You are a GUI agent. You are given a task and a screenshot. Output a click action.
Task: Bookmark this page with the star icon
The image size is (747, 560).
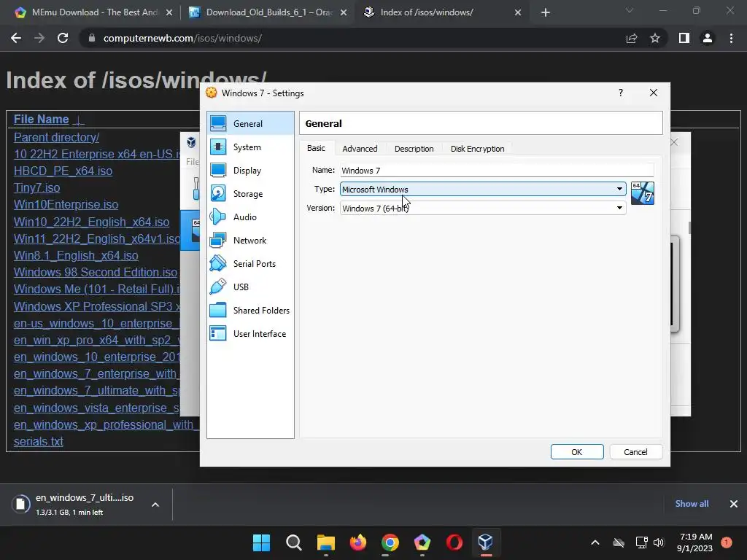pyautogui.click(x=655, y=38)
